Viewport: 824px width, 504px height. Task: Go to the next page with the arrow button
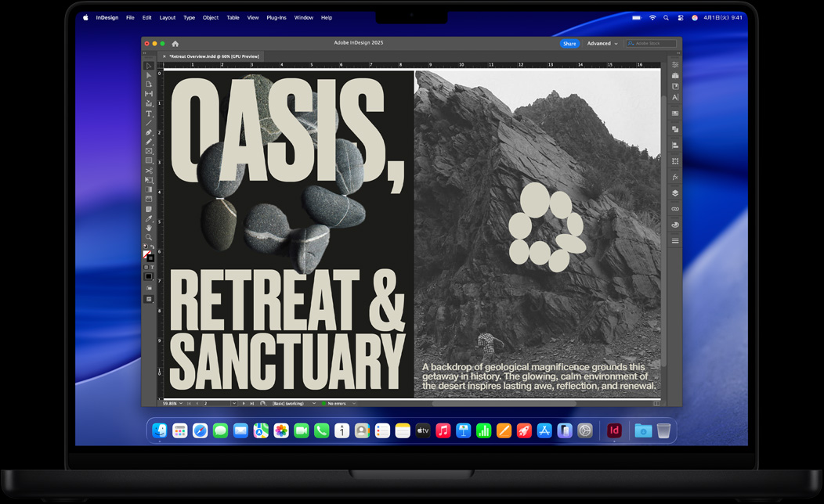pos(242,405)
